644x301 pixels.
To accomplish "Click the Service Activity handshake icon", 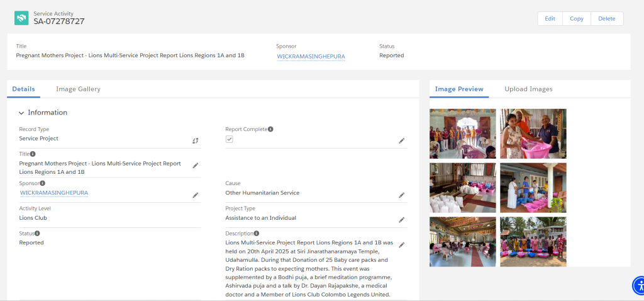I will pos(21,18).
